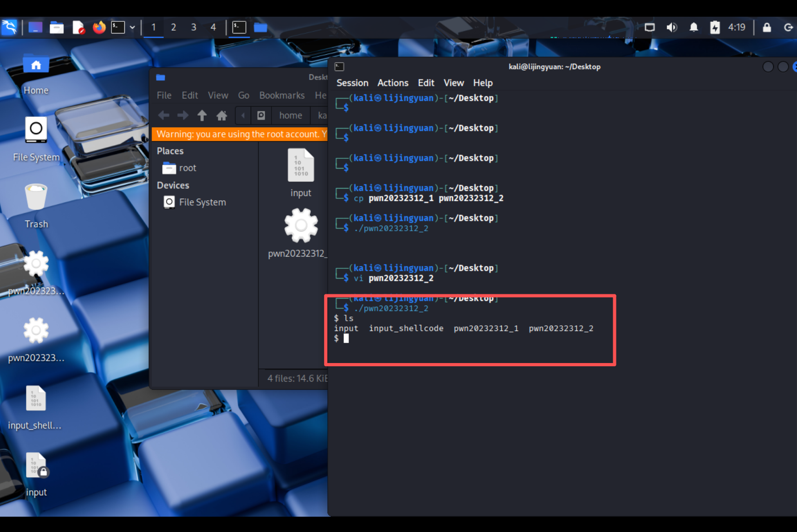Click the log out icon in the panel

tap(789, 27)
